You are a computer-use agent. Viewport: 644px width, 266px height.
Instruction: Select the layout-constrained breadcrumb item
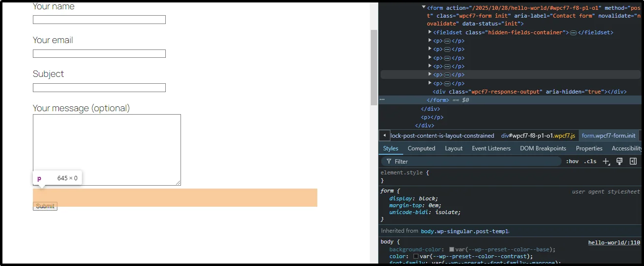pyautogui.click(x=442, y=136)
